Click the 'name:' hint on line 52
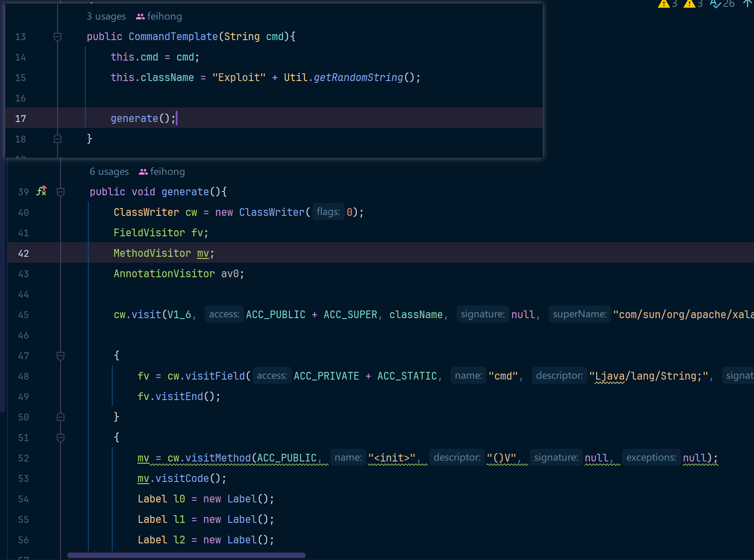The width and height of the screenshot is (754, 560). [348, 458]
